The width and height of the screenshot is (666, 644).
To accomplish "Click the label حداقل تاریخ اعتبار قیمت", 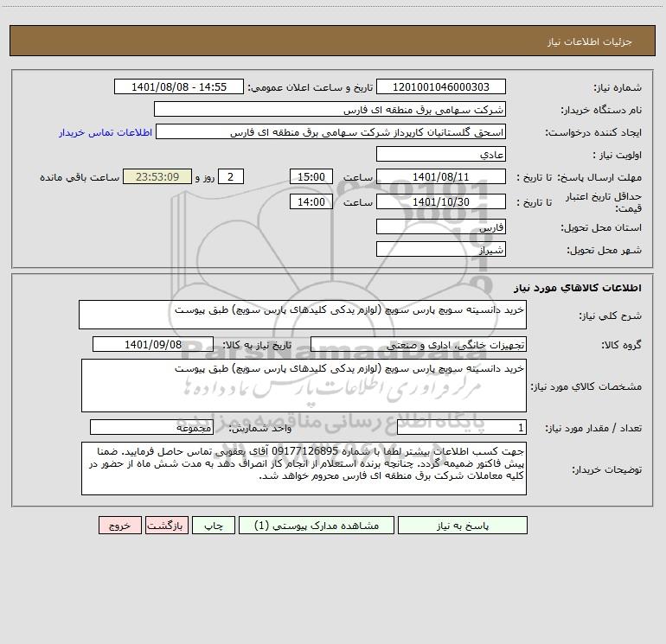I will pos(604,202).
